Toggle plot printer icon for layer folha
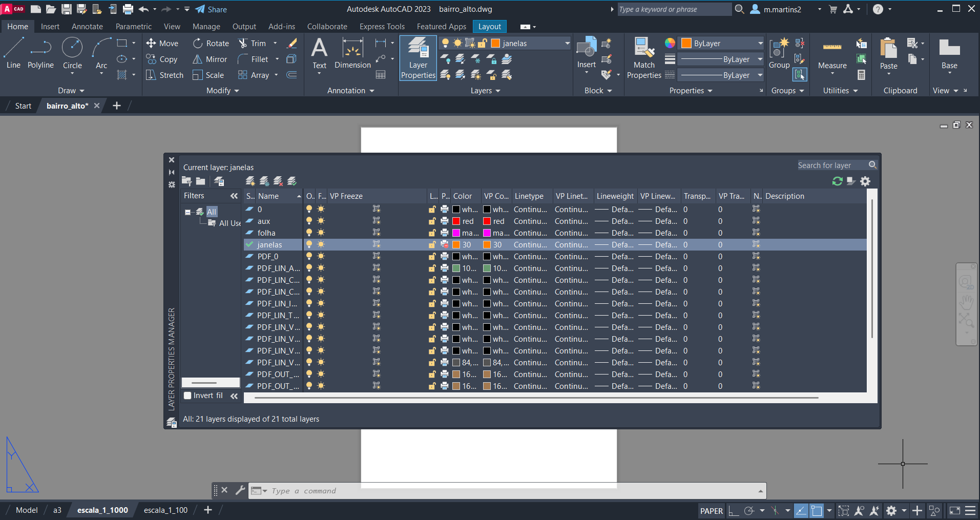This screenshot has height=520, width=980. (444, 233)
